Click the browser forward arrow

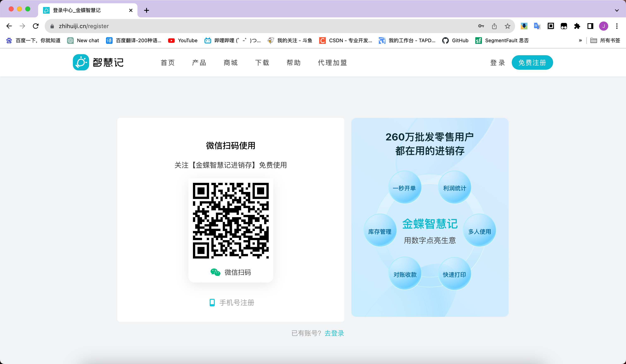pyautogui.click(x=22, y=26)
